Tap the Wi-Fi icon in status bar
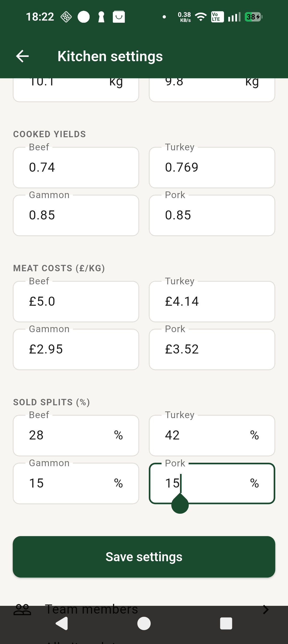 201,17
